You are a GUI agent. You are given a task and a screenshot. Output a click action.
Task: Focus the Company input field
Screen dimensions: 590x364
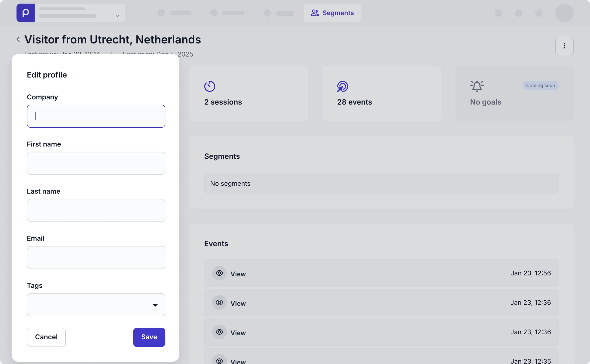tap(96, 116)
